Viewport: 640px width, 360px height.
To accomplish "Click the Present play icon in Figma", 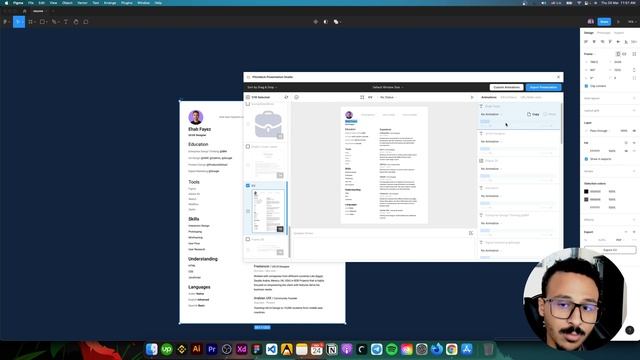I will (x=618, y=22).
